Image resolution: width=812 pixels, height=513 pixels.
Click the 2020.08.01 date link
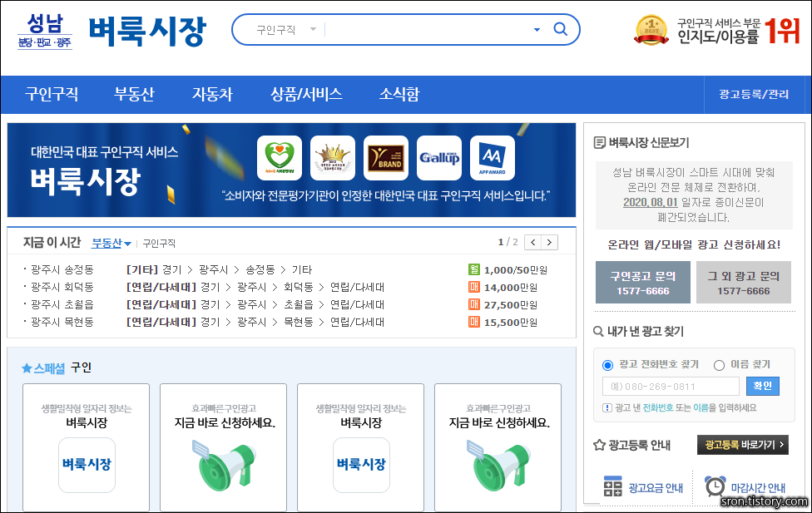coord(651,202)
